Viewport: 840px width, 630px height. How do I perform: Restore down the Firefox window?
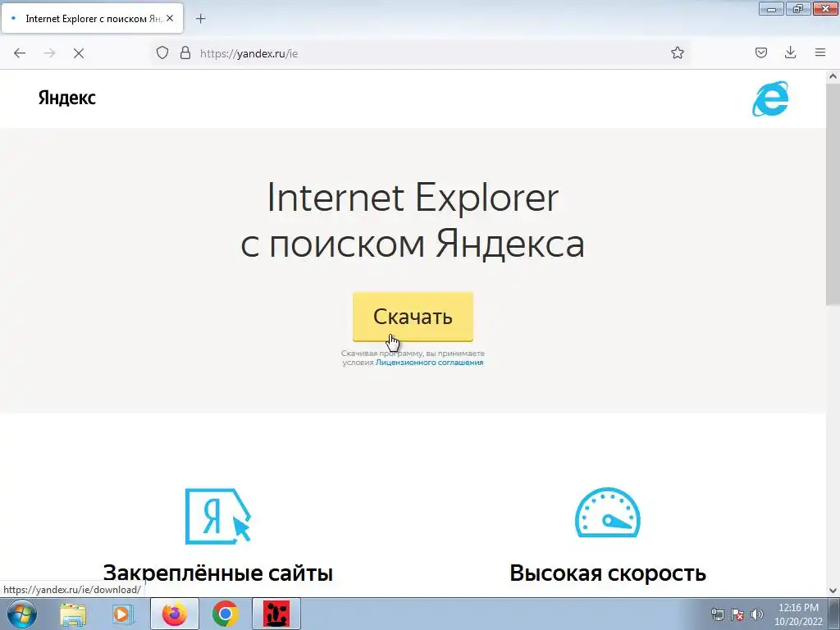click(x=797, y=8)
